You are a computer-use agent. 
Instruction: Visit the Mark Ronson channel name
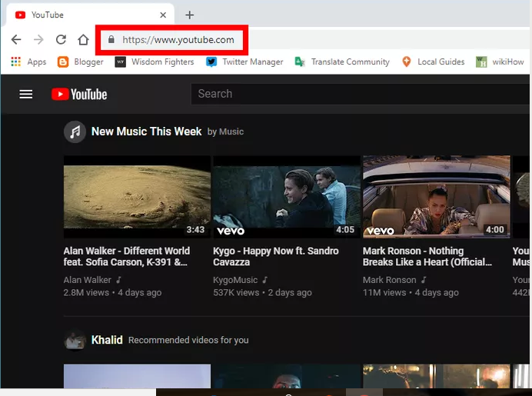[x=389, y=280]
